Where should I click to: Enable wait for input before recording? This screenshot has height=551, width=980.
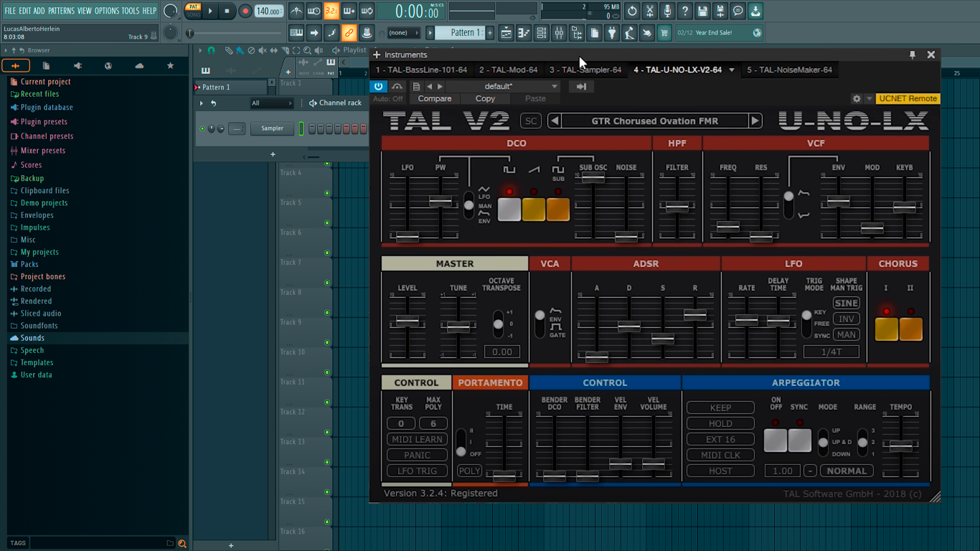click(x=314, y=11)
